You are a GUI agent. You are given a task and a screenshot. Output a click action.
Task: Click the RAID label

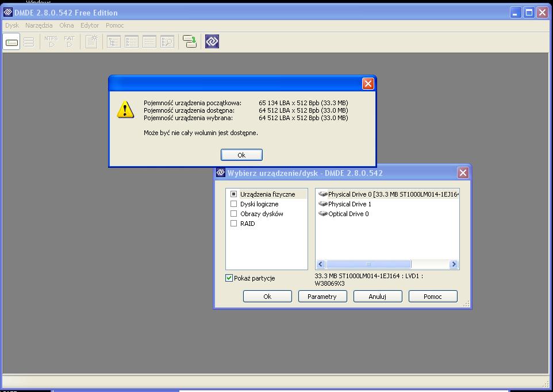pyautogui.click(x=248, y=224)
